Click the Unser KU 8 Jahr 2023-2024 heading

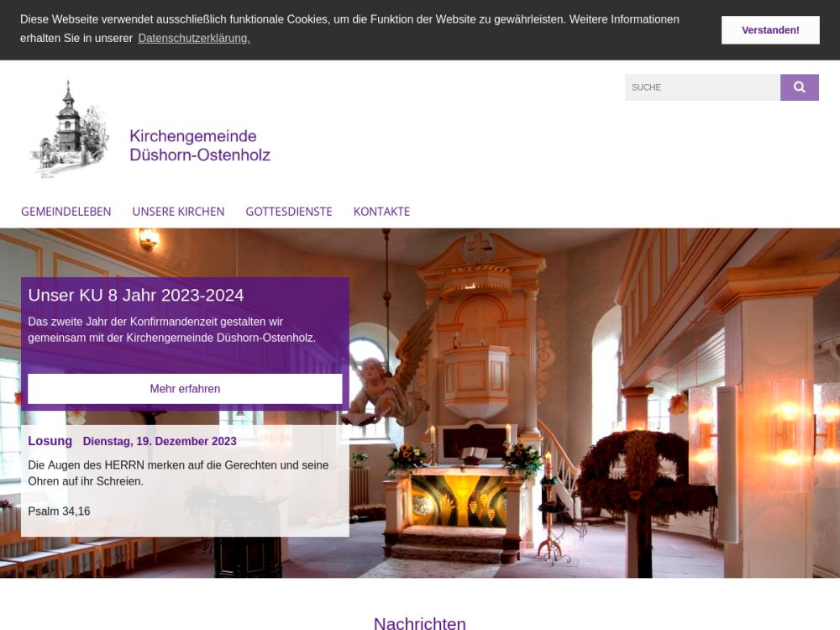[x=136, y=296]
